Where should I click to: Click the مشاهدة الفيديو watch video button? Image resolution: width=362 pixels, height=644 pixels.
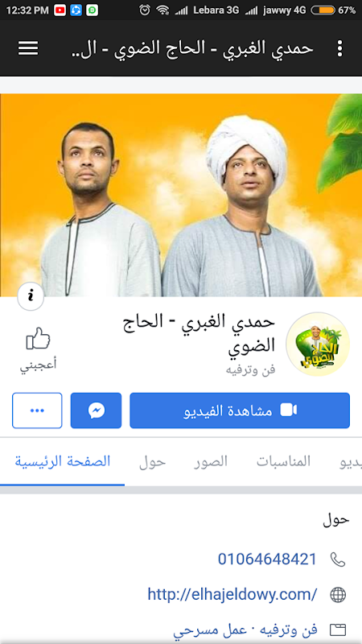(x=240, y=411)
